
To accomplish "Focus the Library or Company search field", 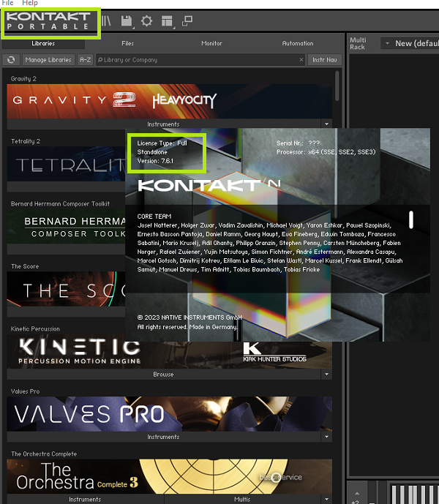I will pyautogui.click(x=200, y=60).
